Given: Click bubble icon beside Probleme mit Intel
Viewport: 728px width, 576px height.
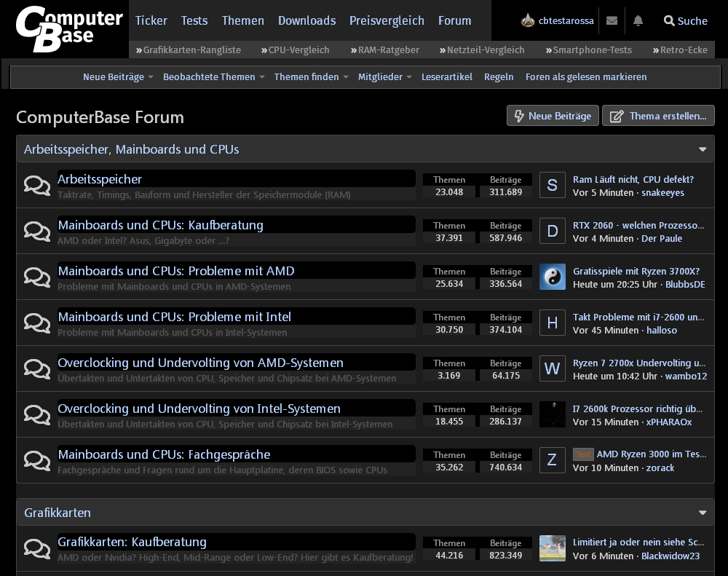Looking at the screenshot, I should tap(37, 323).
